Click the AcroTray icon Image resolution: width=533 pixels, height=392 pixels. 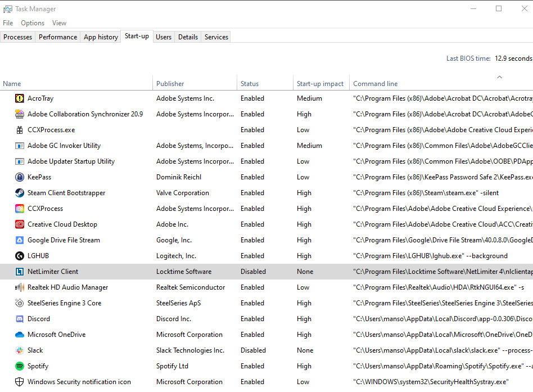20,98
